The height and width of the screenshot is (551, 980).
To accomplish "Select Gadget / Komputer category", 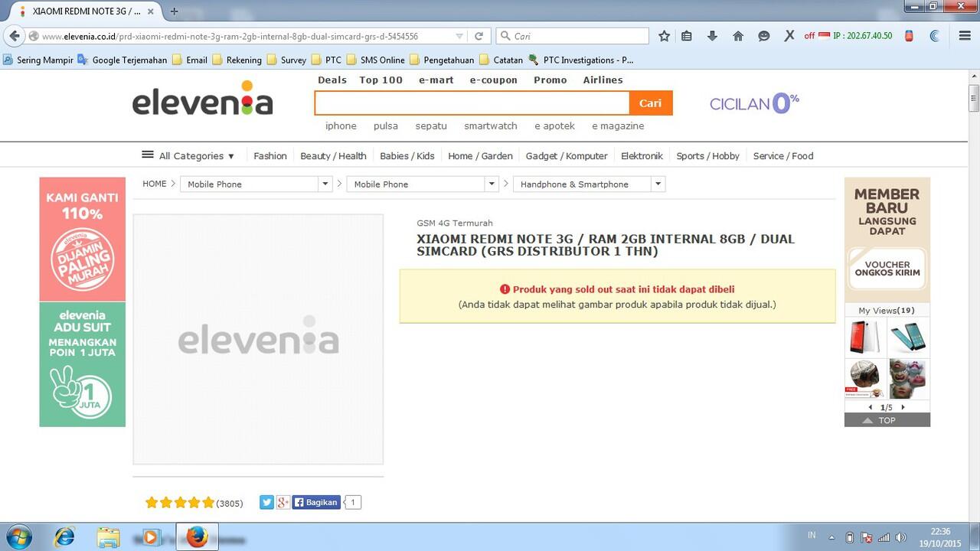I will tap(567, 155).
